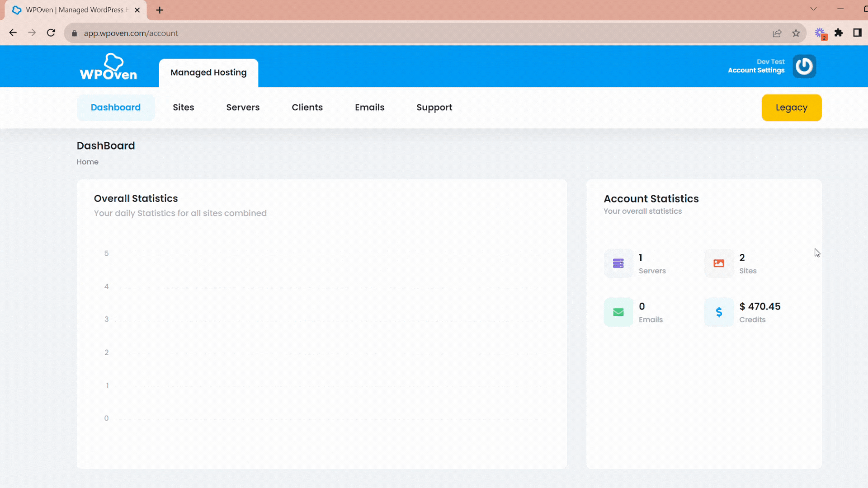Click the extension icon with red badge
The height and width of the screenshot is (488, 868).
tap(821, 33)
